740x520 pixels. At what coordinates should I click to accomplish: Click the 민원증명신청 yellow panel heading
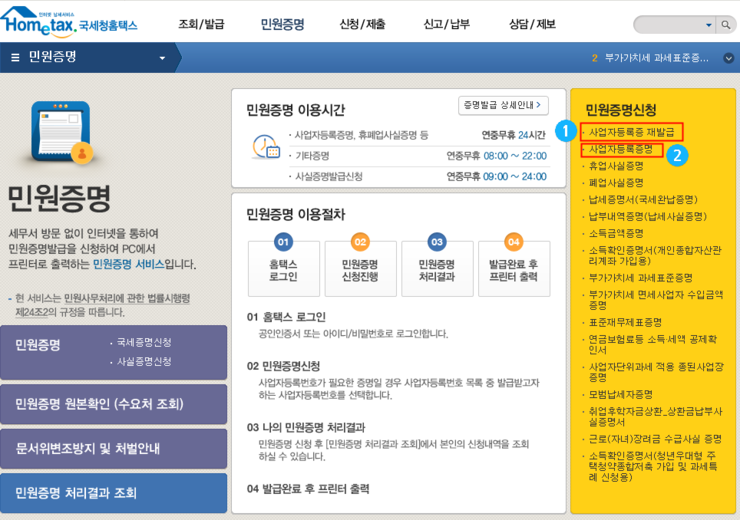(621, 110)
